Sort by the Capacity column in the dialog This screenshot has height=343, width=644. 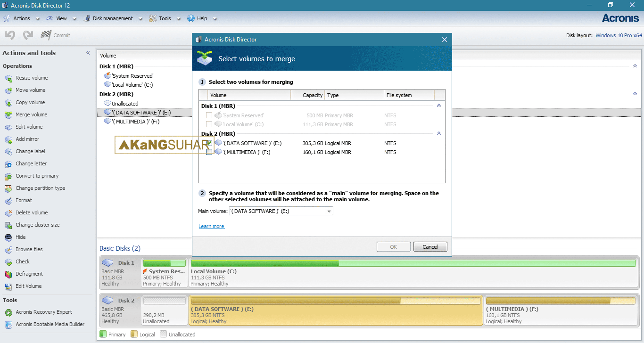coord(307,95)
